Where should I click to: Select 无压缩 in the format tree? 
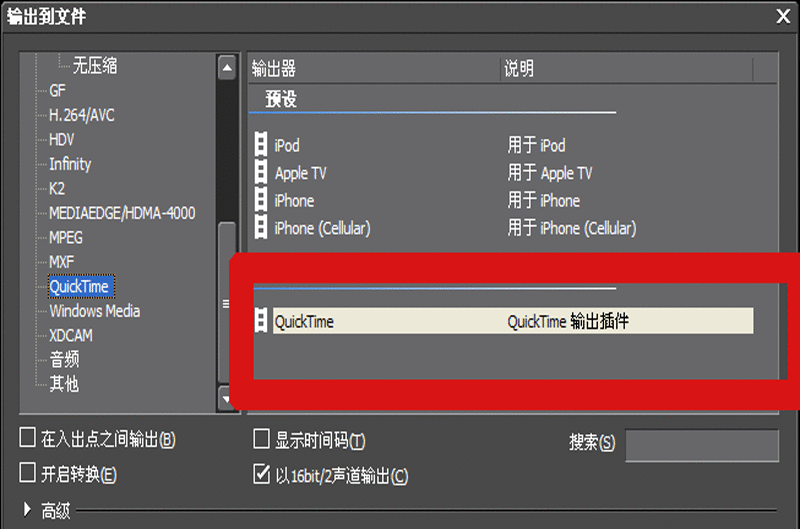pyautogui.click(x=95, y=65)
